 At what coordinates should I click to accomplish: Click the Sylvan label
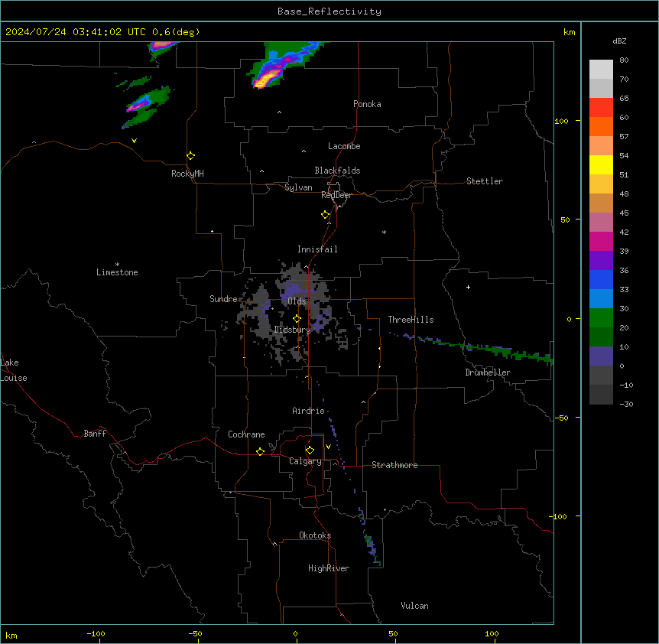(298, 187)
